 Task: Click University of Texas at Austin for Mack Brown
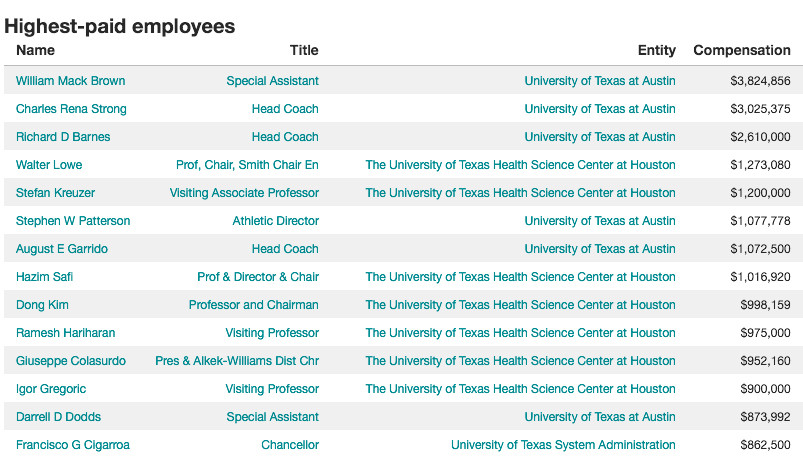tap(600, 81)
